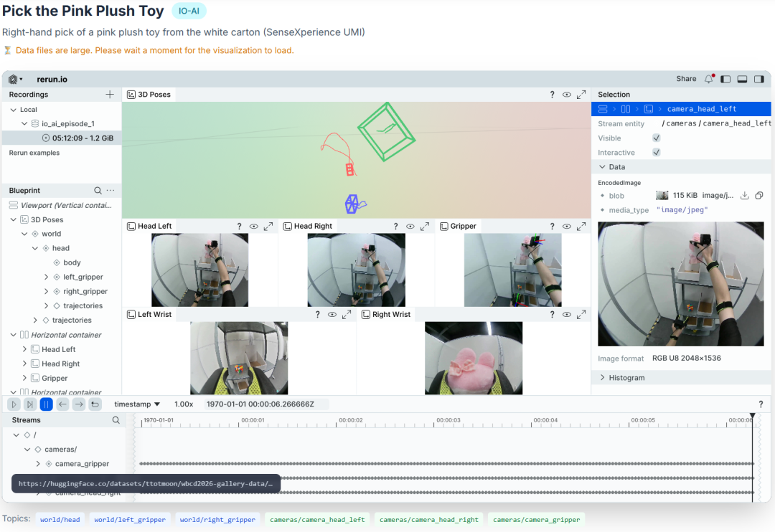Hide the 3D Poses view
775x532 pixels.
(x=567, y=95)
